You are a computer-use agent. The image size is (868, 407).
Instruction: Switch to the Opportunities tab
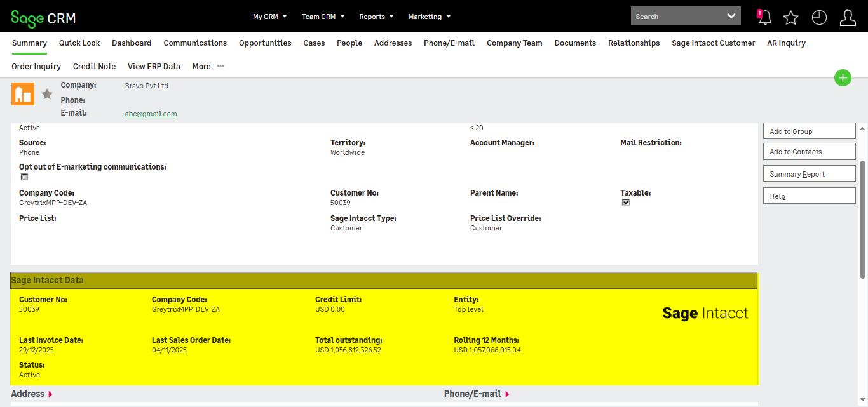[x=265, y=43]
